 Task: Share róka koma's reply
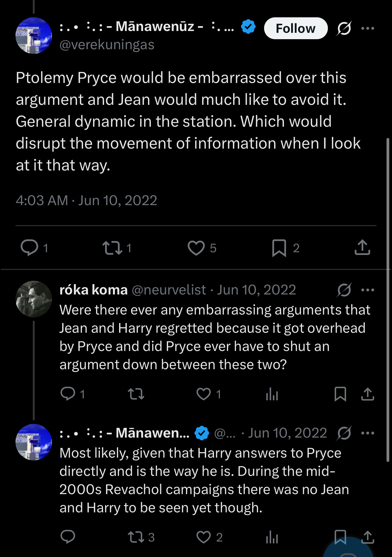tap(367, 394)
